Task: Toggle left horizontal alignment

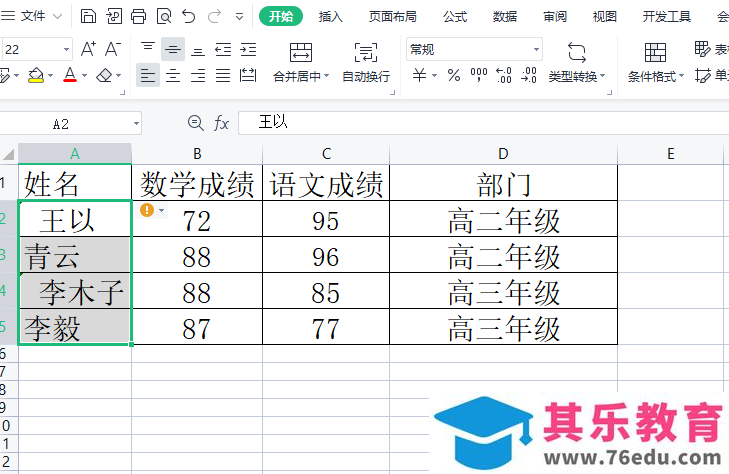Action: point(148,75)
